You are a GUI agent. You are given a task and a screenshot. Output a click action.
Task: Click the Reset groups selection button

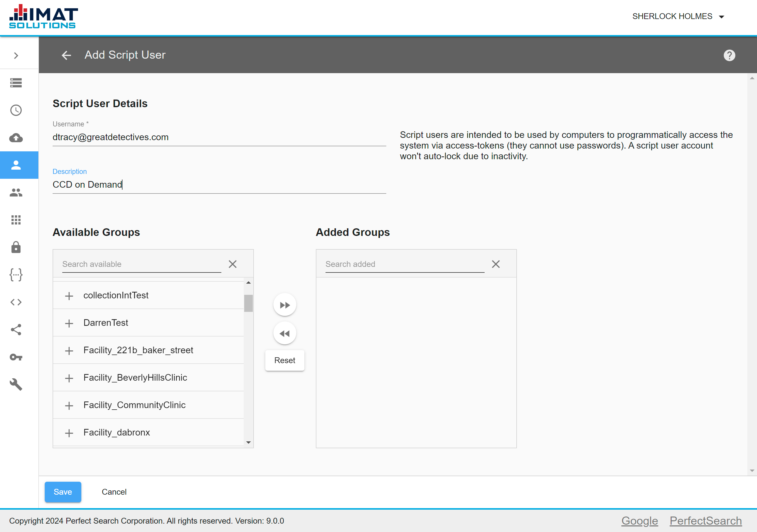pos(285,360)
